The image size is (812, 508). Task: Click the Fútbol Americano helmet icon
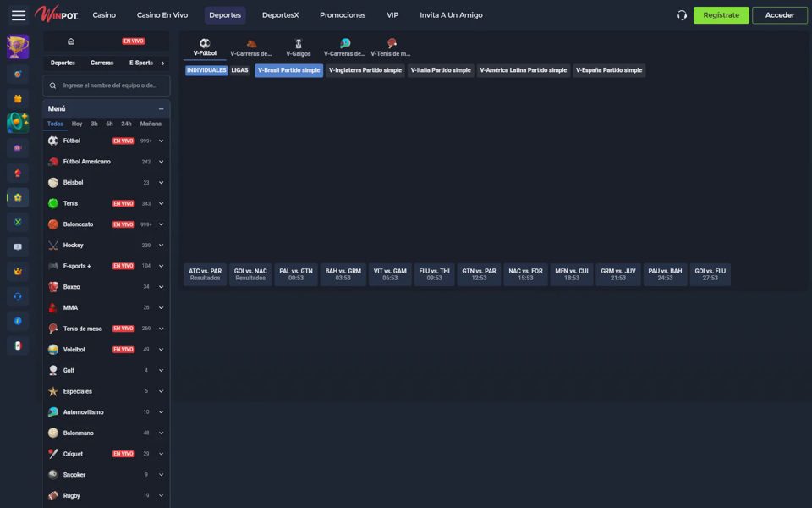point(52,162)
